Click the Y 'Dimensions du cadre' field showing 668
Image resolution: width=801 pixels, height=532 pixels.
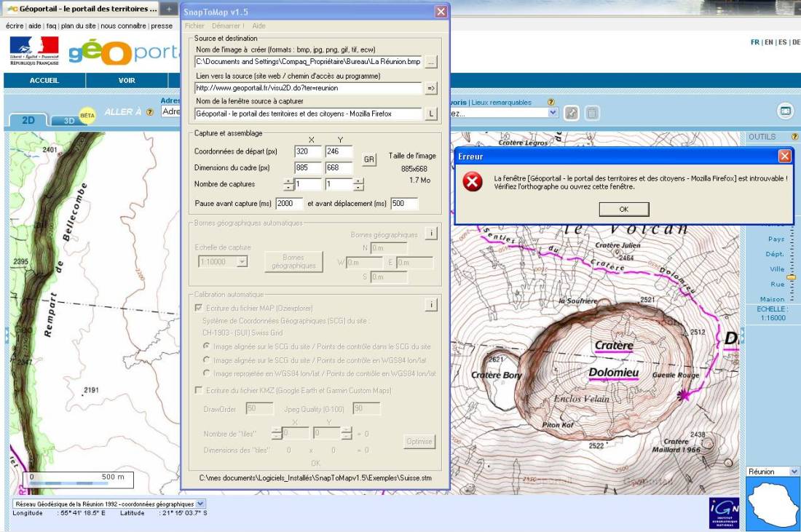click(x=339, y=168)
